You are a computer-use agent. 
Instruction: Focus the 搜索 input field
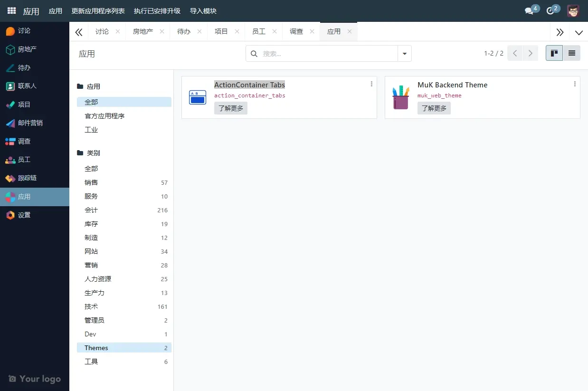330,54
